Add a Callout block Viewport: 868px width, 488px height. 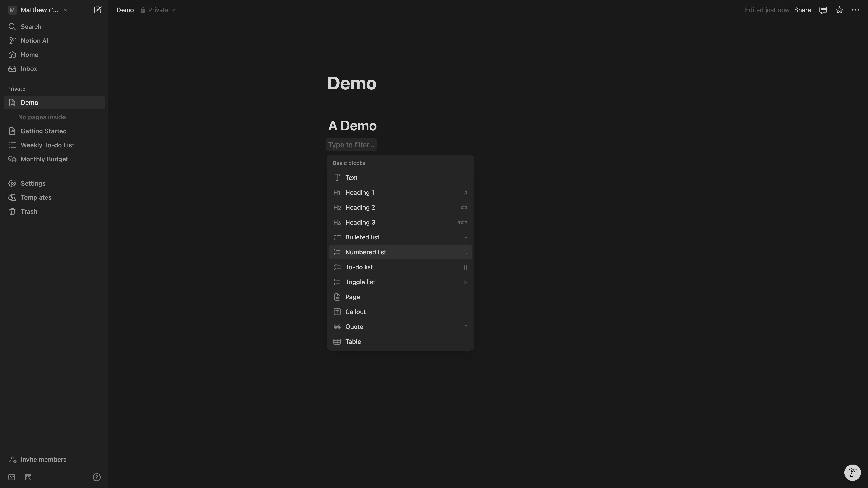click(400, 312)
